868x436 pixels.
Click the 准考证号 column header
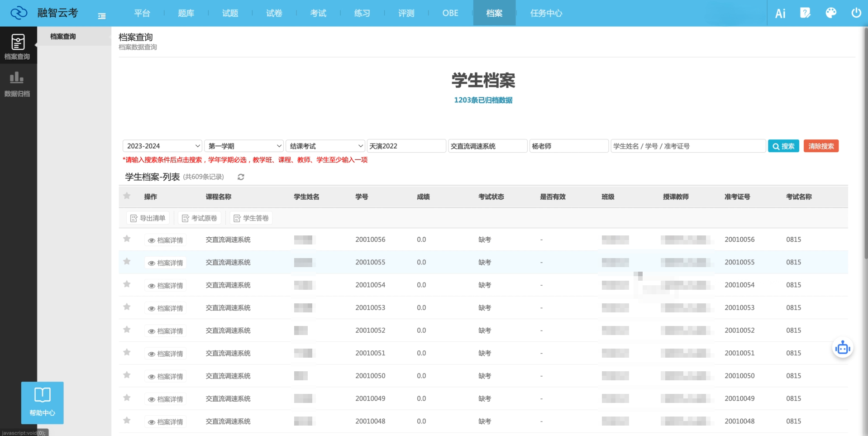tap(737, 196)
